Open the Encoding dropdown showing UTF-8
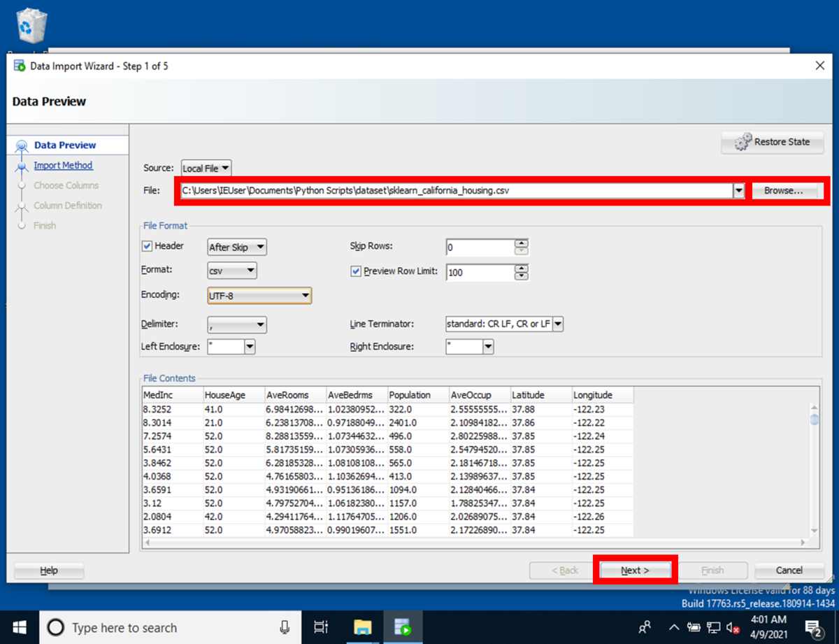Screen dimensions: 839x644 [x=259, y=296]
